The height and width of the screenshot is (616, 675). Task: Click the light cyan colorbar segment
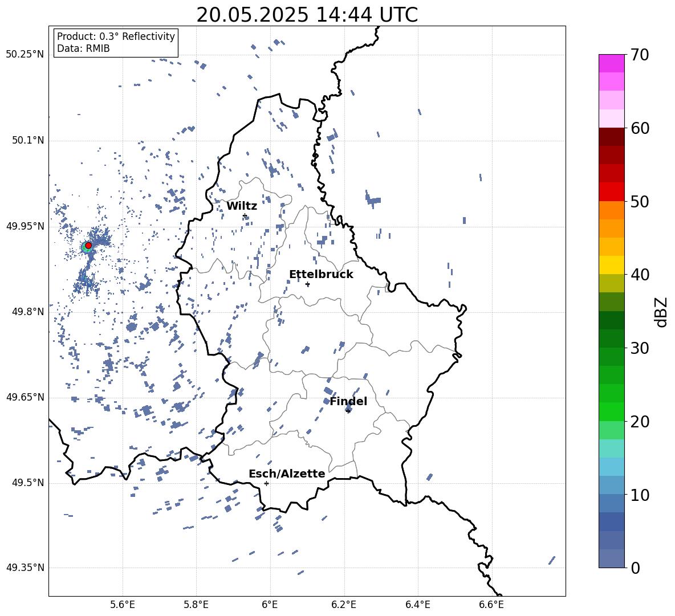612,448
